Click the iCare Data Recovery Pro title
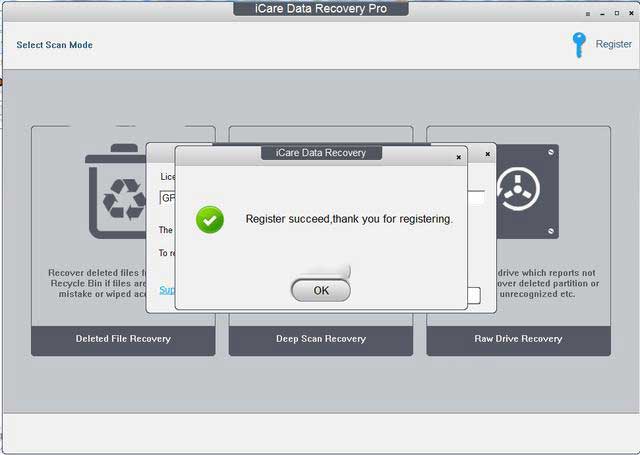 point(321,9)
